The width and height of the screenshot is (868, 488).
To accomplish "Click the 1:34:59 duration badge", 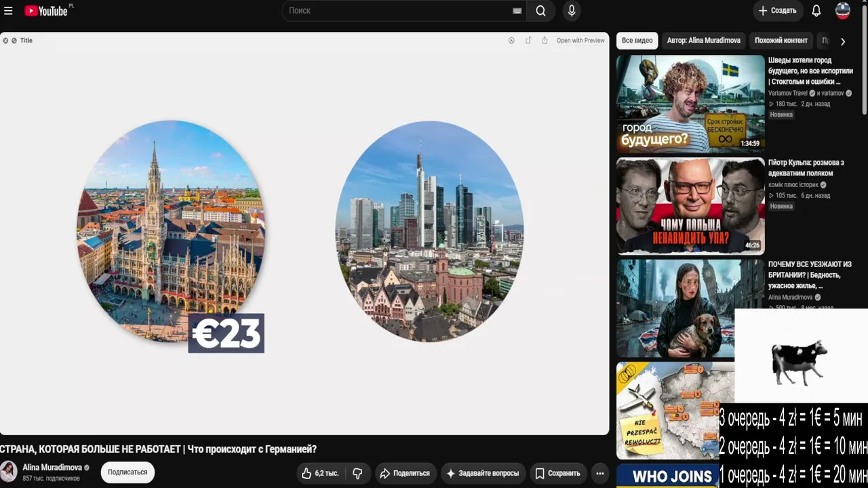I will (x=750, y=144).
